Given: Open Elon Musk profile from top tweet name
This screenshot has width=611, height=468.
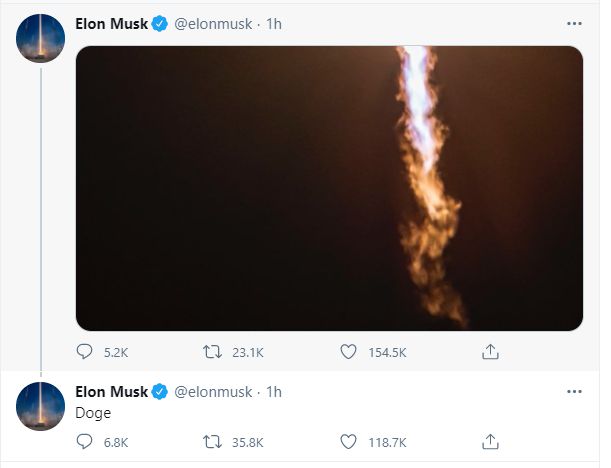Looking at the screenshot, I should coord(110,22).
